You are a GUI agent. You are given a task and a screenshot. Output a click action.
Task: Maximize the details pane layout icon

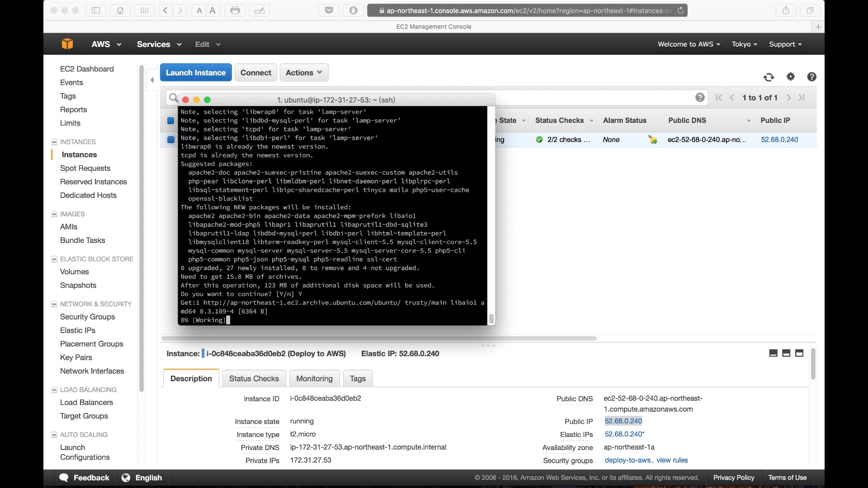(799, 353)
